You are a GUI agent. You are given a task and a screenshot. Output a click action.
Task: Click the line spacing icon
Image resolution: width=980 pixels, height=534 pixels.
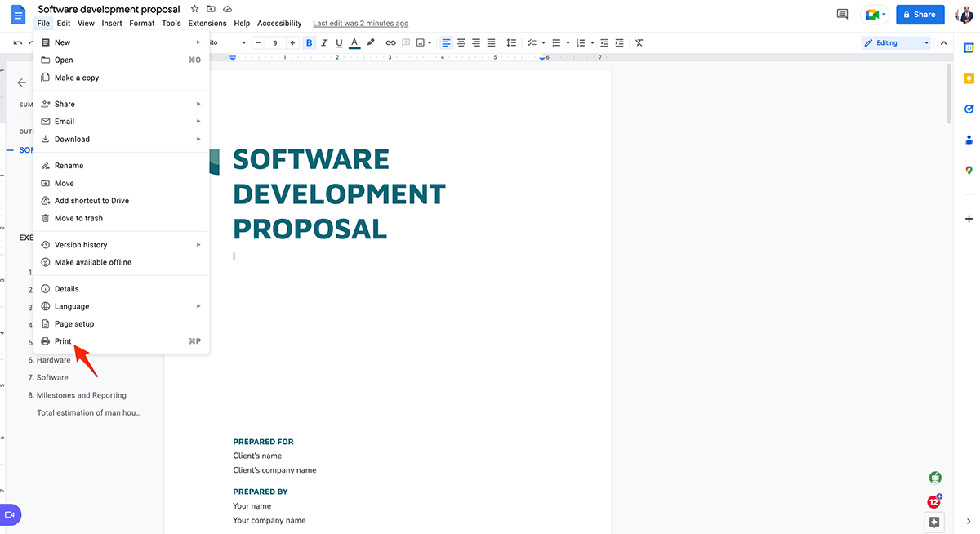(x=511, y=42)
